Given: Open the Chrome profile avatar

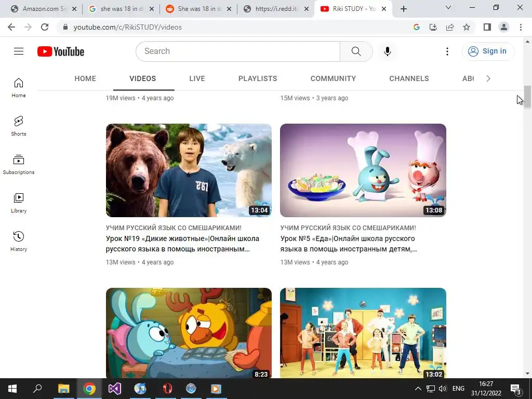Looking at the screenshot, I should pos(504,27).
